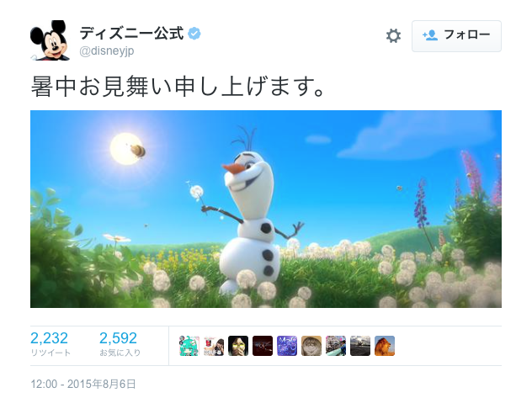View the 2,592 お気に入り count
The width and height of the screenshot is (532, 398).
pyautogui.click(x=120, y=343)
